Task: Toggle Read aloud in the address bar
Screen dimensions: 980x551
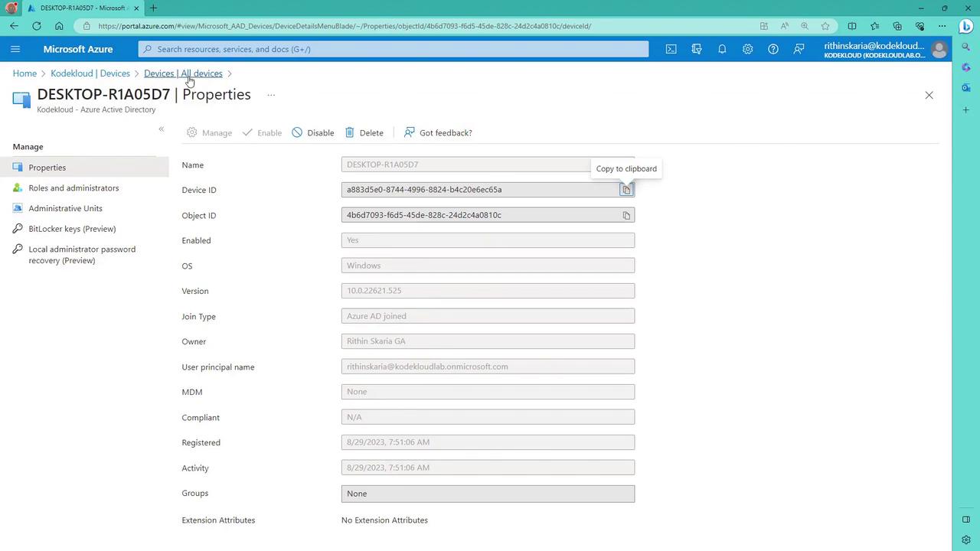Action: pyautogui.click(x=785, y=26)
